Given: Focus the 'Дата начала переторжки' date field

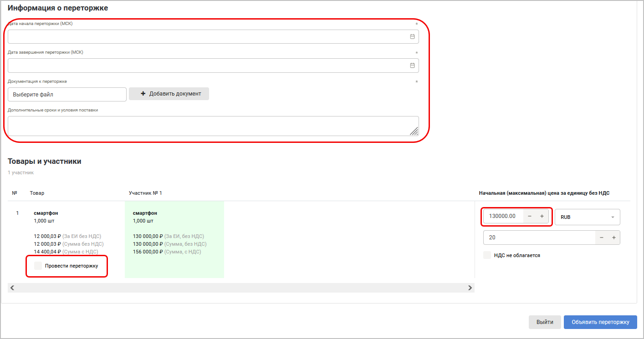Looking at the screenshot, I should [205, 37].
